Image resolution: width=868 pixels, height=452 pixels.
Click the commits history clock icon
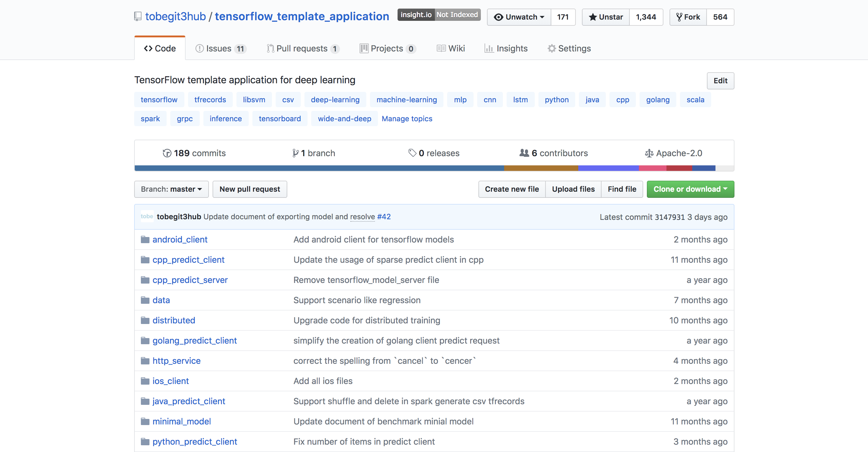click(167, 153)
